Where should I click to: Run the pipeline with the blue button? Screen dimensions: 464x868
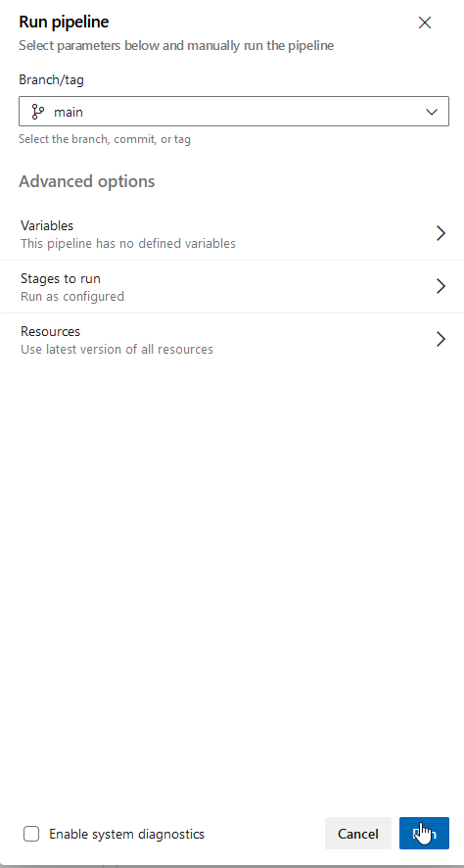424,834
